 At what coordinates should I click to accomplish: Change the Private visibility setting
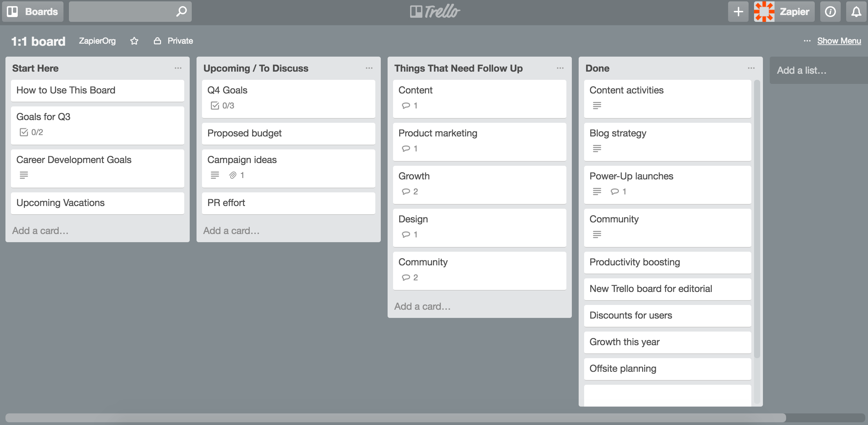point(173,41)
